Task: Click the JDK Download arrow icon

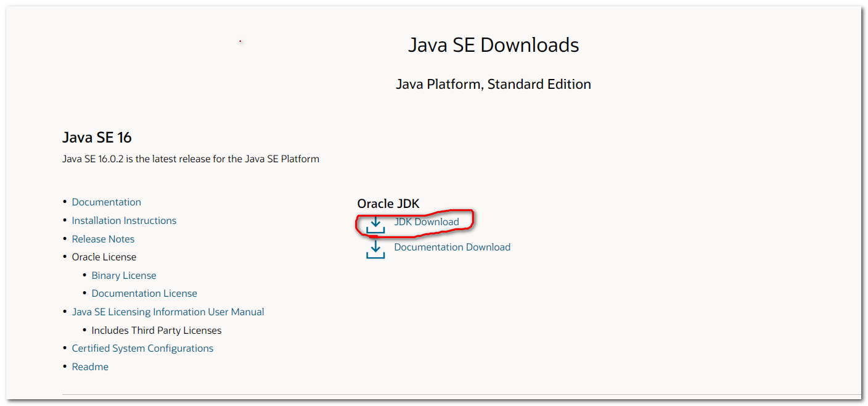Action: pos(375,224)
